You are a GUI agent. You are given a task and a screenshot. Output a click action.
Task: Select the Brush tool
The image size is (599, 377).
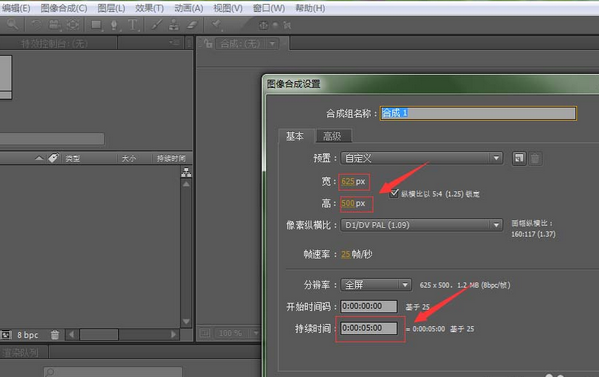tap(156, 25)
